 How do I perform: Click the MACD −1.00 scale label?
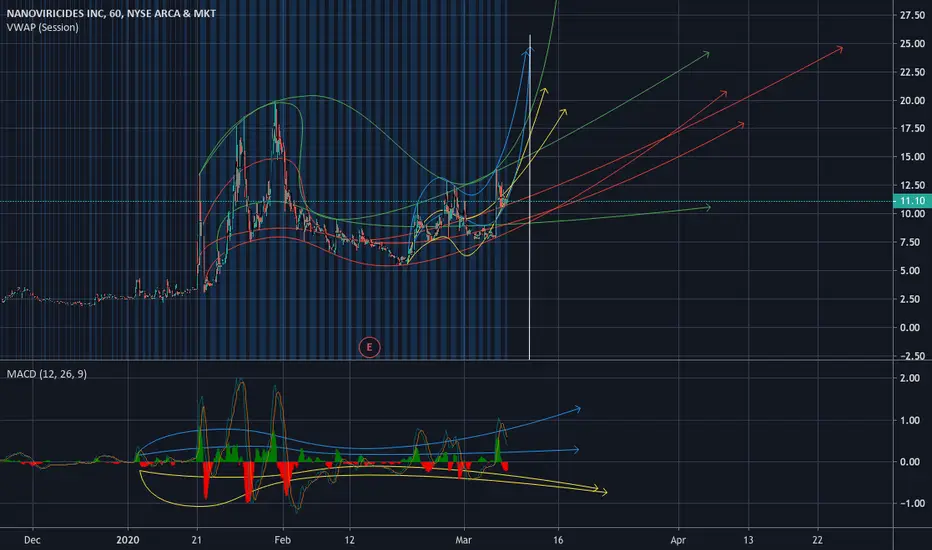pos(910,503)
